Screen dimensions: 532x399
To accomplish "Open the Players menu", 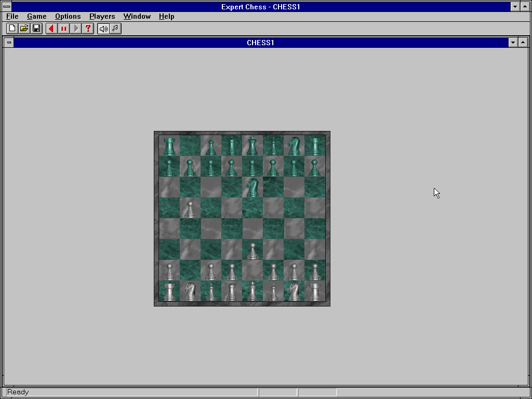I will 102,16.
